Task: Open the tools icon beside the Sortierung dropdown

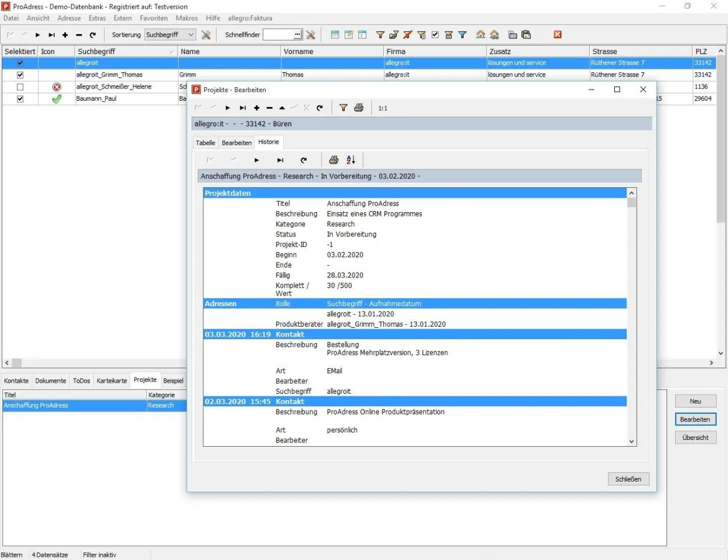Action: [x=206, y=35]
